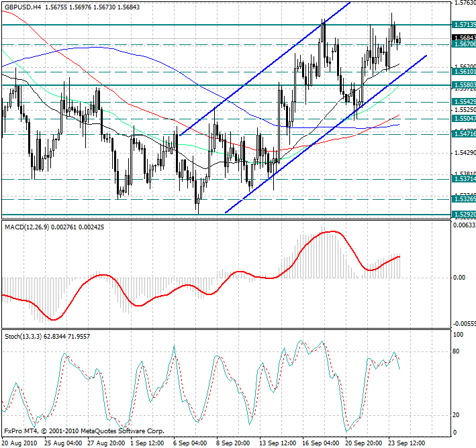Click the 6 Sep 04:00 time label
The height and width of the screenshot is (448, 476).
(191, 443)
